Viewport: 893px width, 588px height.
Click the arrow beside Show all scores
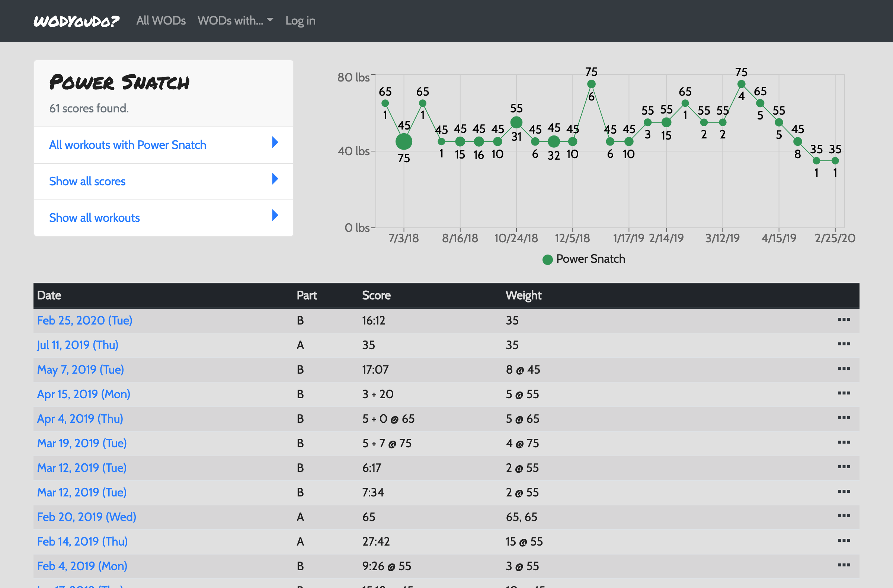[x=275, y=179]
